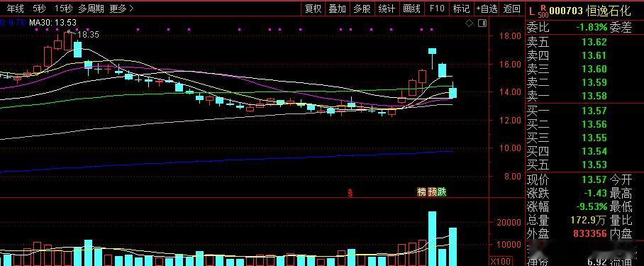Image resolution: width=644 pixels, height=266 pixels.
Task: Open 复权 price adjustment option
Action: coord(313,9)
